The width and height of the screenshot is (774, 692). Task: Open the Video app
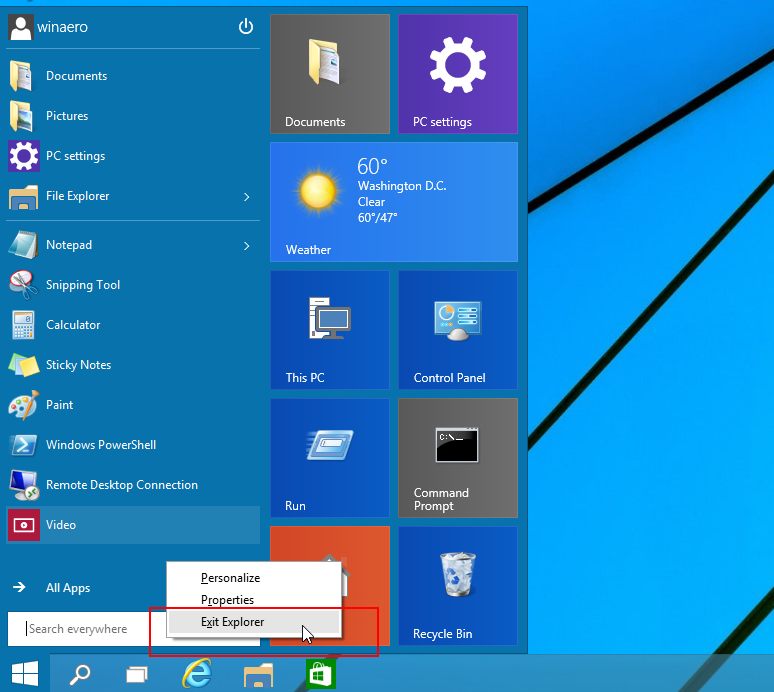(x=133, y=525)
